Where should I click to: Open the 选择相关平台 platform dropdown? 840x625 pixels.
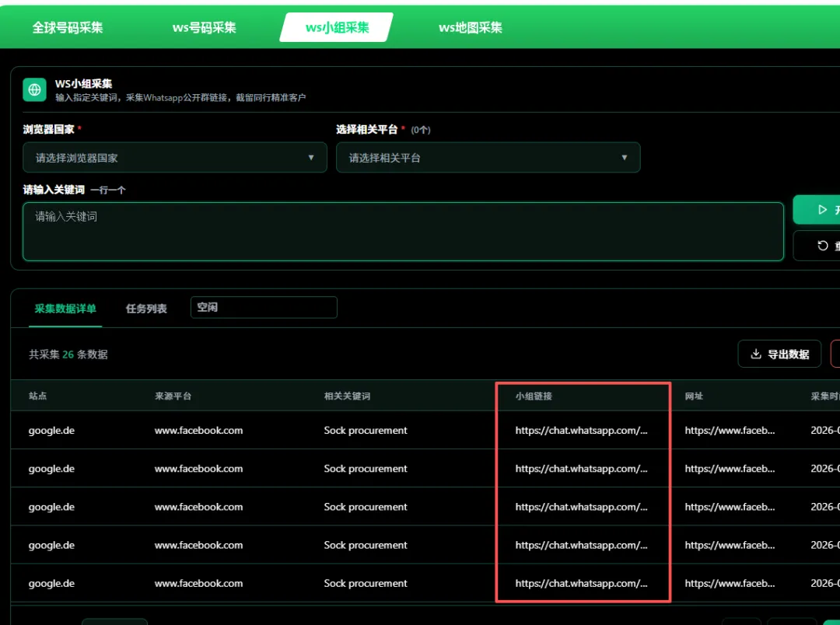tap(488, 157)
